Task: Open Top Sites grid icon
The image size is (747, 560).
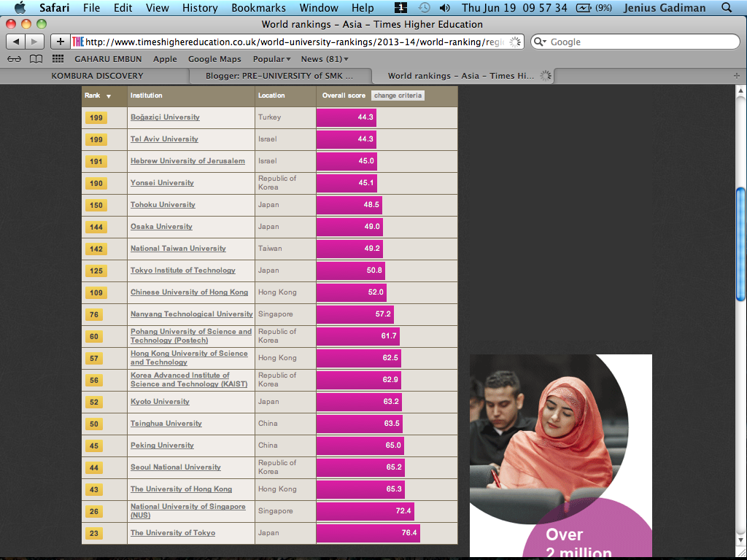Action: 58,59
